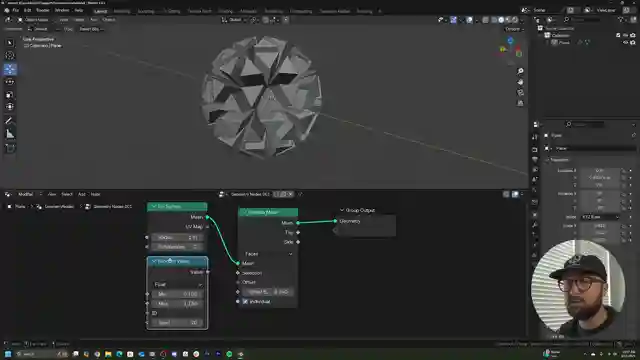Open the File menu
640x360 pixels.
pos(16,10)
